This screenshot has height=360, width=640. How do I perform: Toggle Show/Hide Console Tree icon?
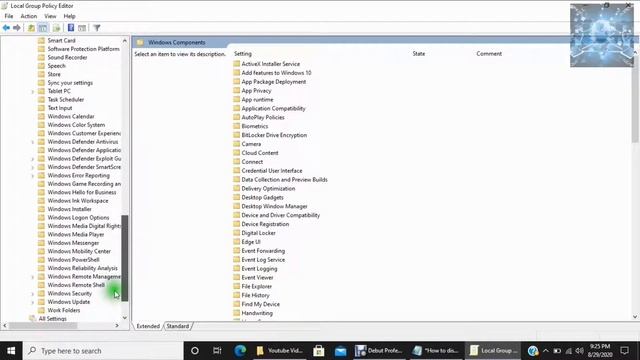42,28
